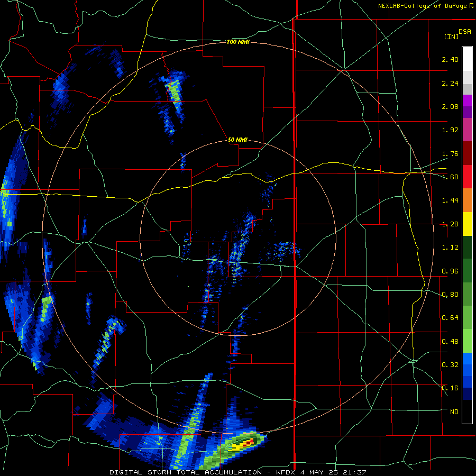
Task: Click the 0.64 legend value
Action: 450,317
